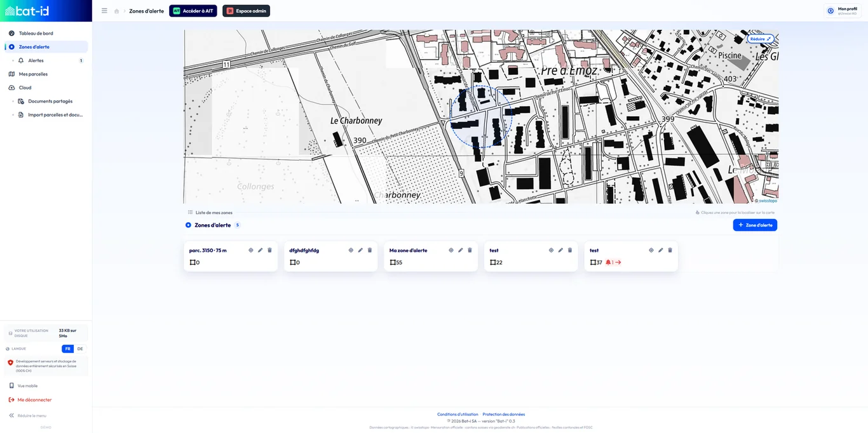Go to the home breadcrumb icon
Image resolution: width=868 pixels, height=433 pixels.
point(116,11)
